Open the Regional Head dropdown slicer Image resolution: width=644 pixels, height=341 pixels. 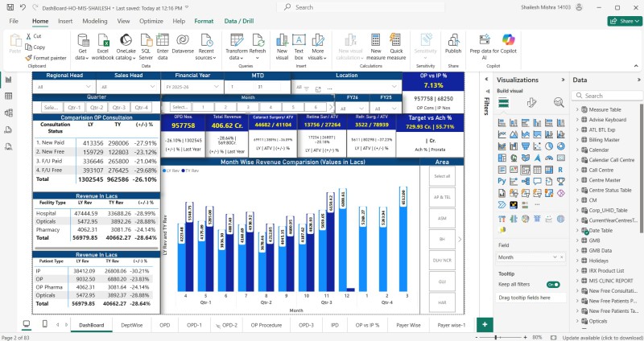coord(64,86)
